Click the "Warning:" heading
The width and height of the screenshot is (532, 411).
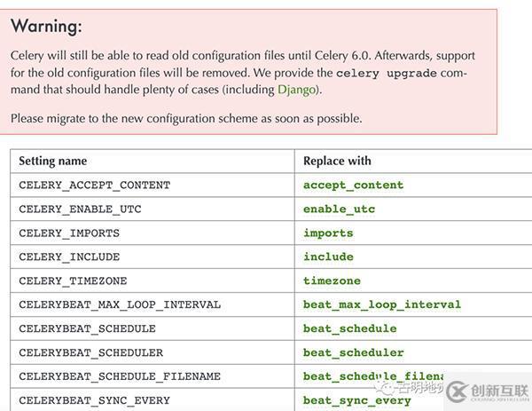tap(46, 27)
